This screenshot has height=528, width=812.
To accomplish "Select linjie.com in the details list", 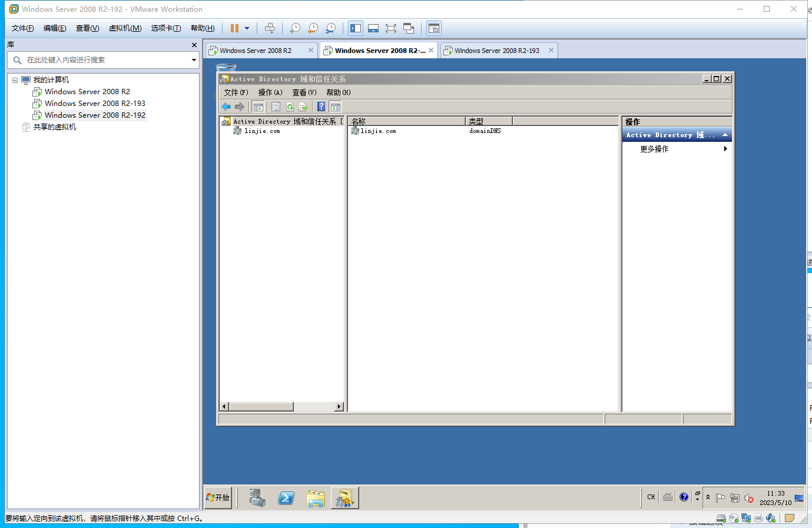I will pyautogui.click(x=378, y=131).
